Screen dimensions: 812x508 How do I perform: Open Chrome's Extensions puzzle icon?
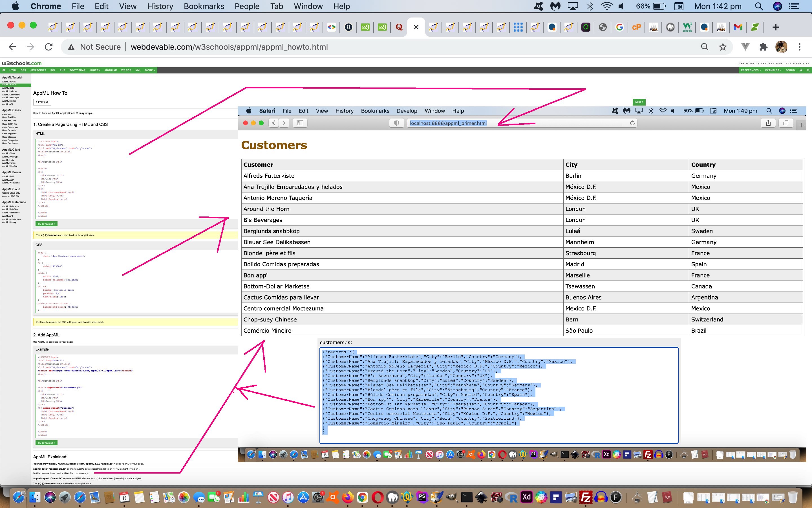[764, 47]
